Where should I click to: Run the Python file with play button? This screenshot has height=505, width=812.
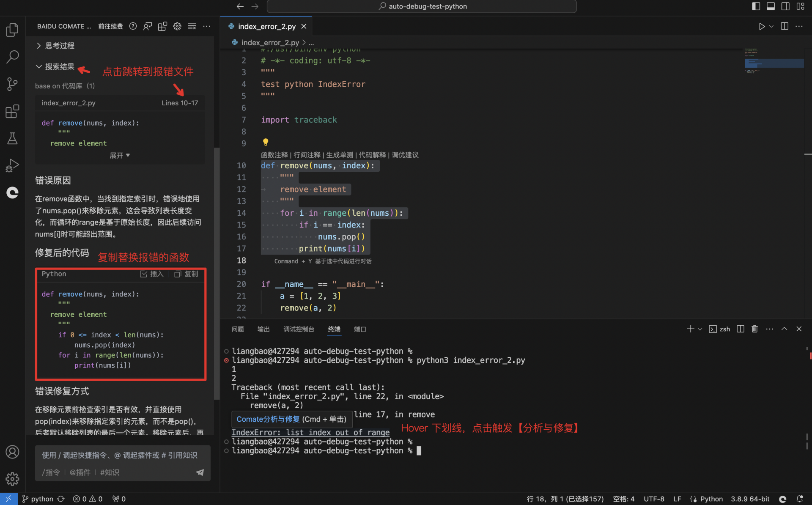pos(762,26)
